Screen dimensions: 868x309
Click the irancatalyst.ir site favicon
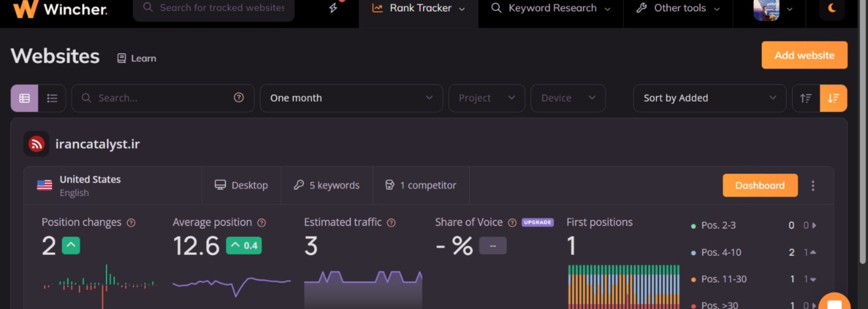pos(36,144)
